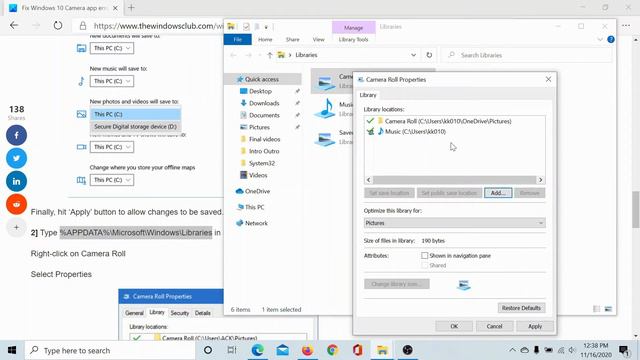Launch Chrome from the taskbar
This screenshot has height=360, width=640.
click(x=332, y=350)
